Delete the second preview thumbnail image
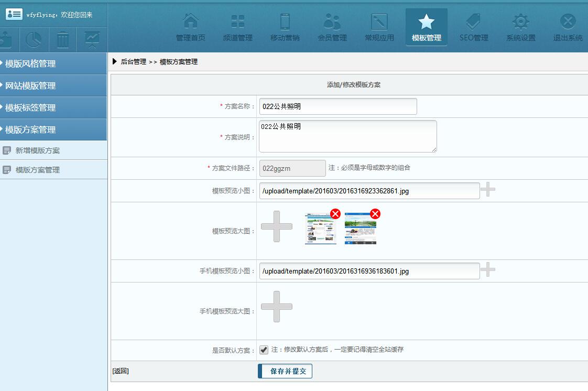The height and width of the screenshot is (391, 588). [x=375, y=214]
